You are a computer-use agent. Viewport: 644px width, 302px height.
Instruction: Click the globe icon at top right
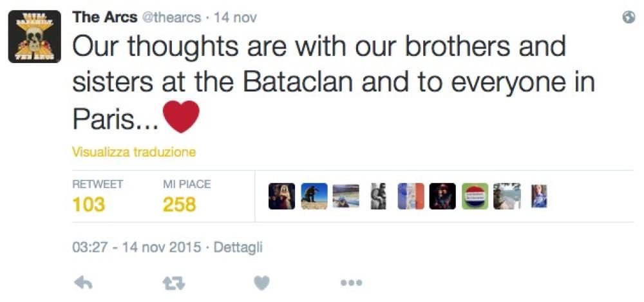click(x=629, y=17)
